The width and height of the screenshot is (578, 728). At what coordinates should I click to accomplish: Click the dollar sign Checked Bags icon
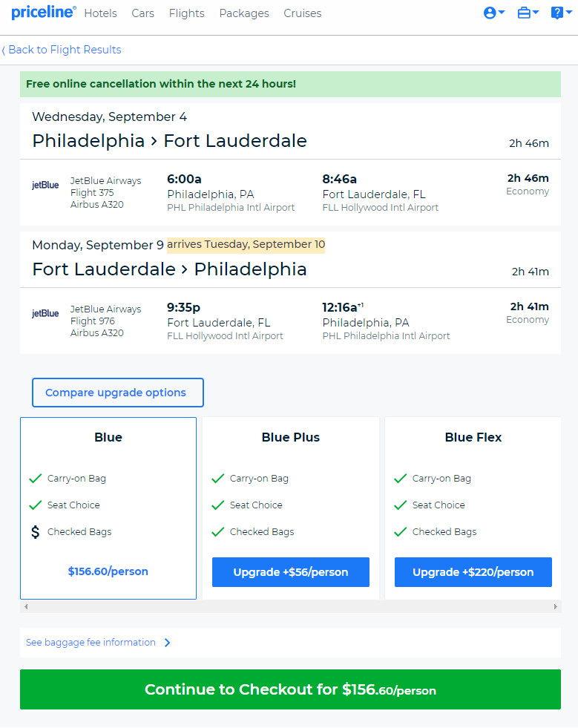point(36,531)
